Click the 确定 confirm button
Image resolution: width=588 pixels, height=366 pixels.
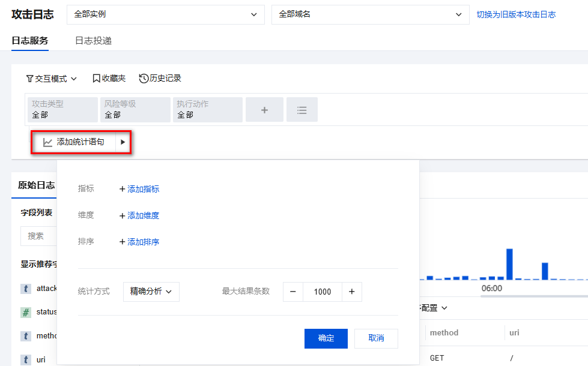pyautogui.click(x=326, y=338)
